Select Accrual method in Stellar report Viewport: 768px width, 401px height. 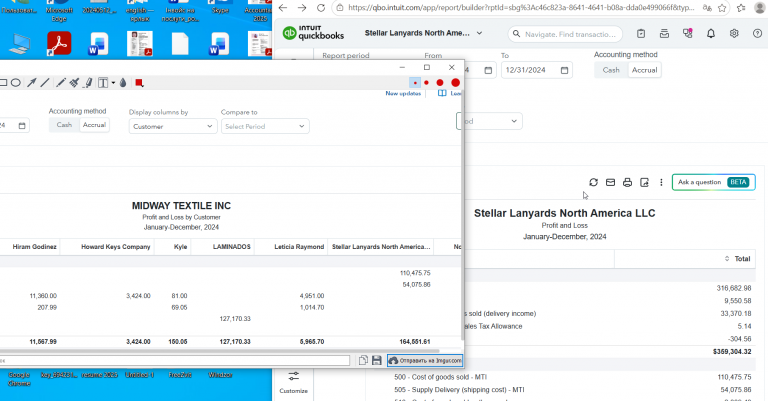pos(644,70)
